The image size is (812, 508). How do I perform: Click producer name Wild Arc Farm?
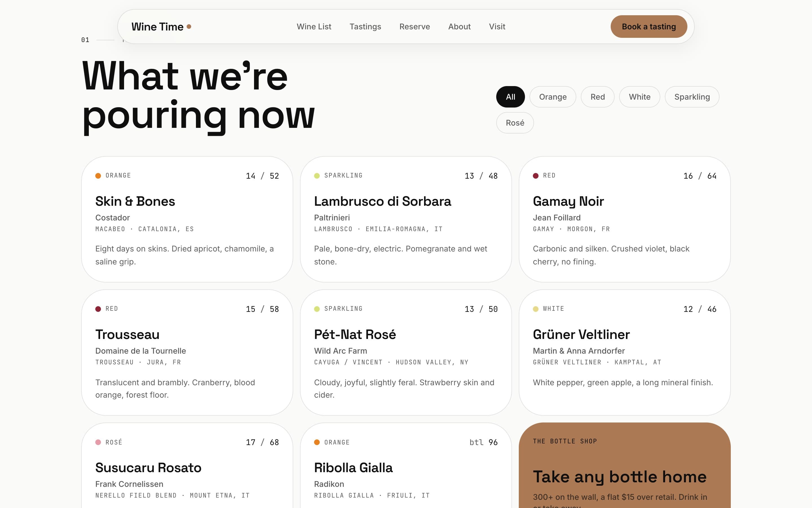341,351
